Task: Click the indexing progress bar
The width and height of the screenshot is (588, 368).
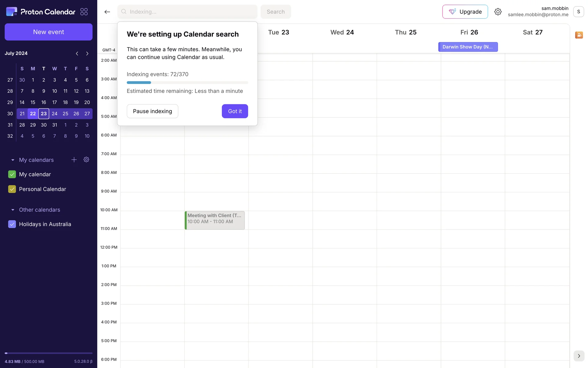Action: (x=187, y=82)
